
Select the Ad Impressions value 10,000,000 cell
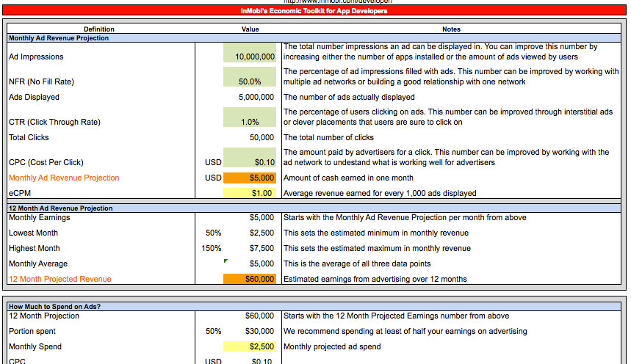click(250, 52)
